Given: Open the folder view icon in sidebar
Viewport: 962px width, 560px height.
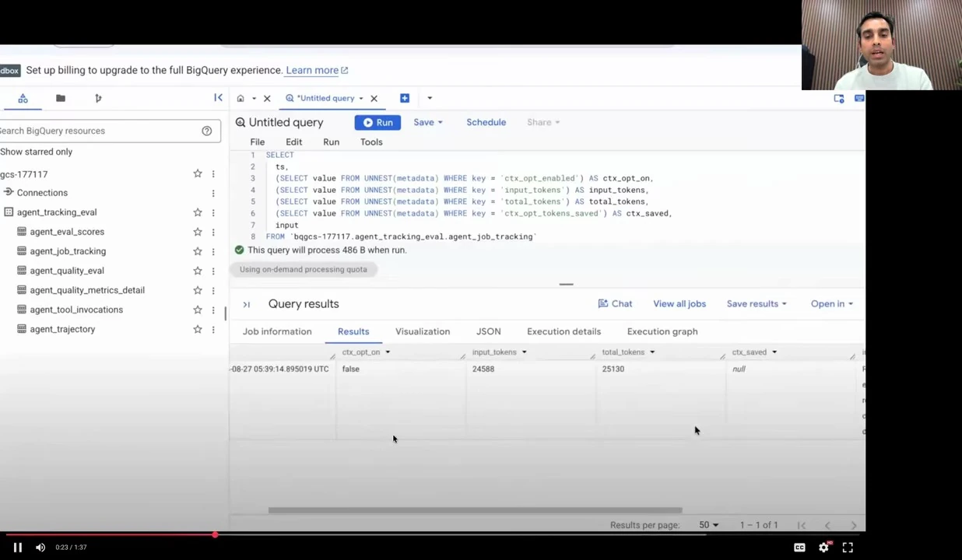Looking at the screenshot, I should pos(60,98).
